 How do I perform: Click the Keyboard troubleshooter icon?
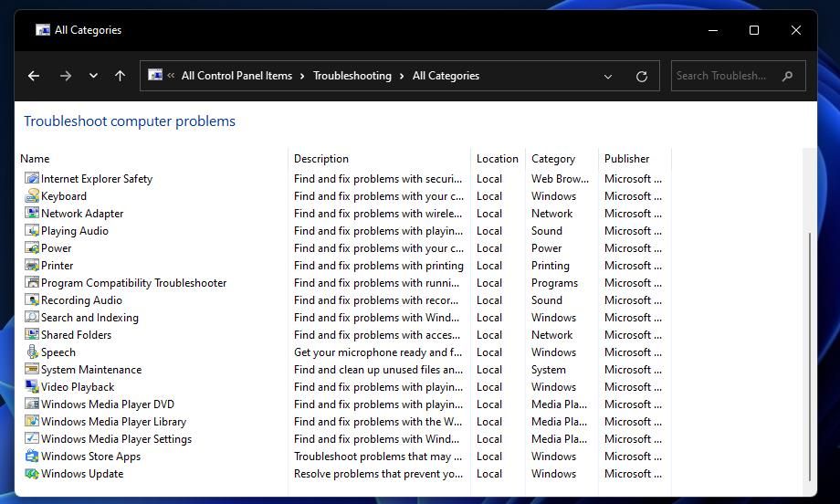click(32, 196)
